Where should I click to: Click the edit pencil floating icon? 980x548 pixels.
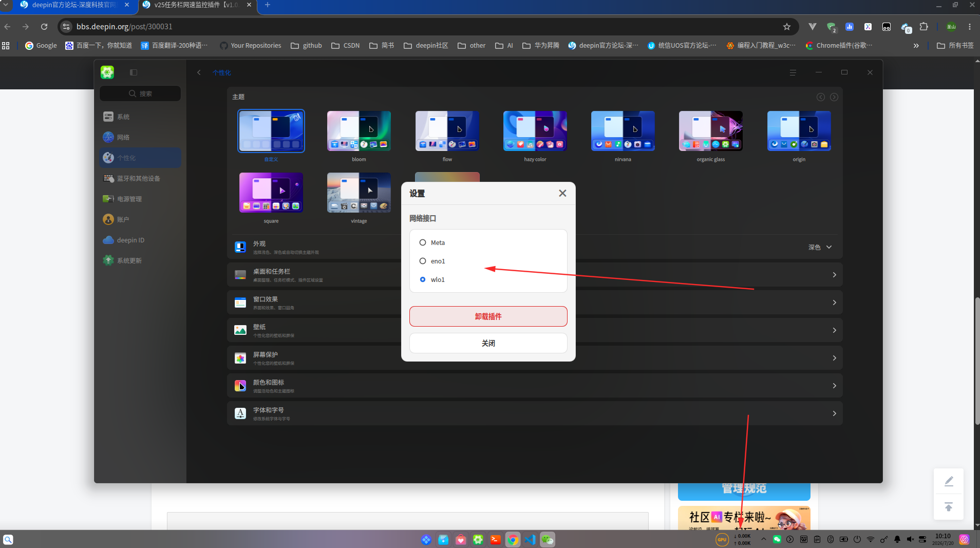(949, 481)
